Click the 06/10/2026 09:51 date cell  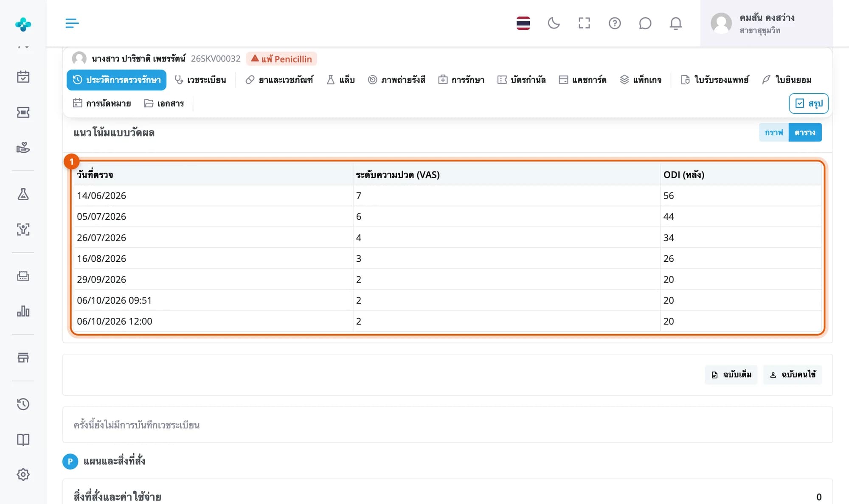tap(214, 300)
